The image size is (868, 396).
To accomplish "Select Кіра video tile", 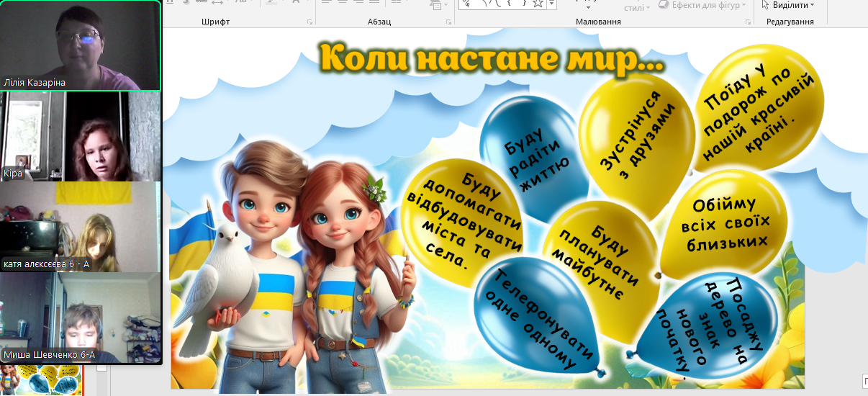I will (80, 135).
